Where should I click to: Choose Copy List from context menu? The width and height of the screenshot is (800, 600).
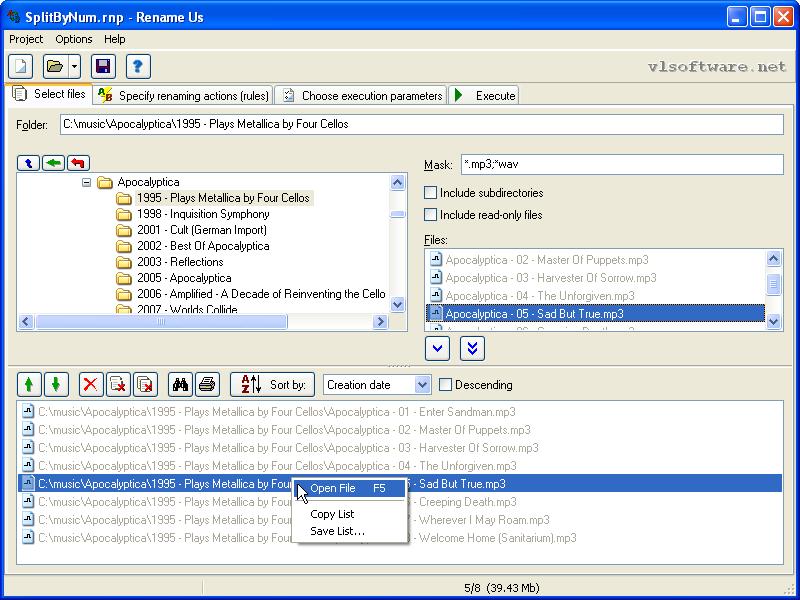tap(332, 514)
